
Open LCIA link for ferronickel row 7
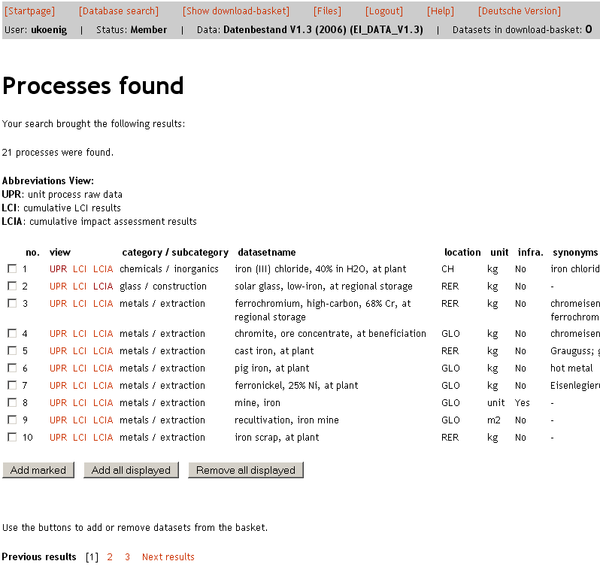(103, 386)
